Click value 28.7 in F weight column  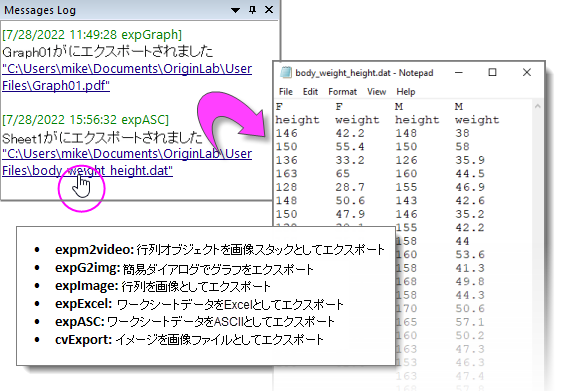tap(350, 187)
